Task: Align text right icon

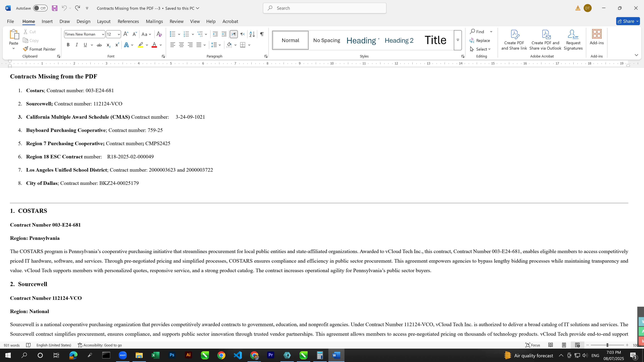Action: point(190,45)
